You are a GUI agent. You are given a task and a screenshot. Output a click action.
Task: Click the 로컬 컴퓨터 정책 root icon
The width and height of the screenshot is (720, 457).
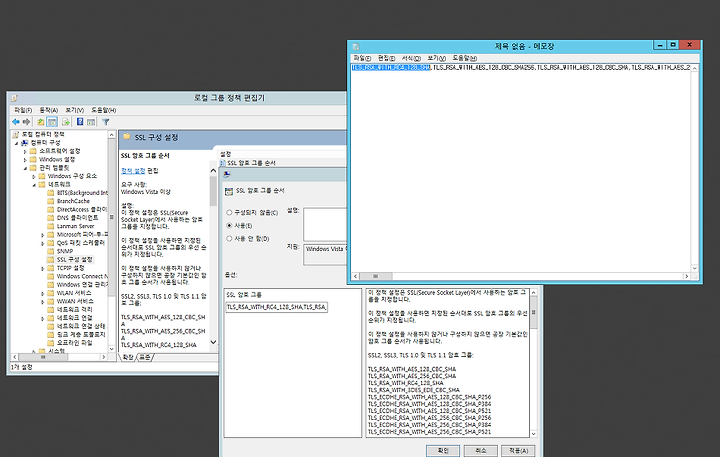(16, 134)
